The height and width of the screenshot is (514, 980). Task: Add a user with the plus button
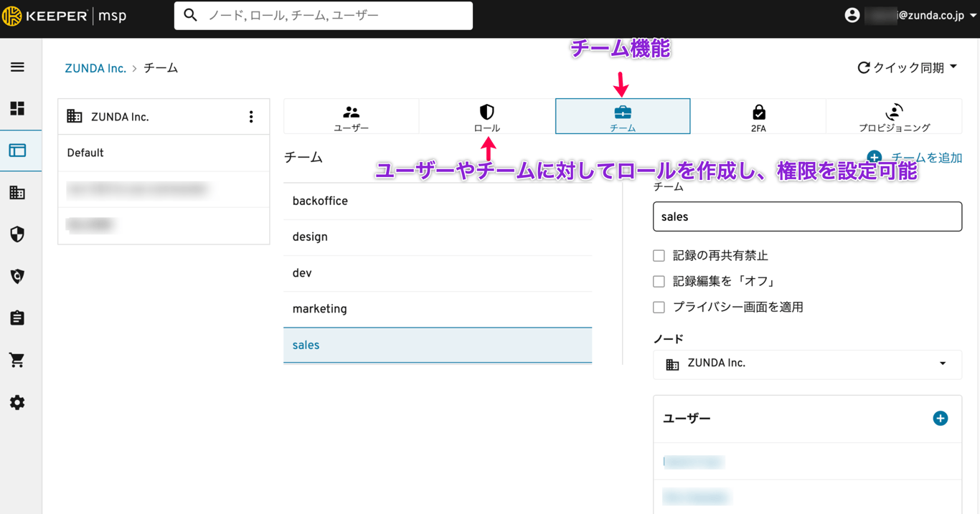pyautogui.click(x=941, y=418)
